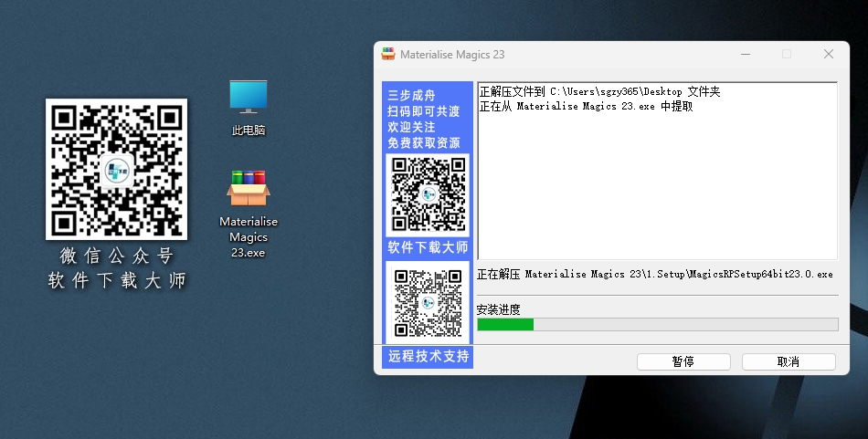Screen dimensions: 868x439
Task: Click the 安装进度 progress bar
Action: tap(658, 325)
